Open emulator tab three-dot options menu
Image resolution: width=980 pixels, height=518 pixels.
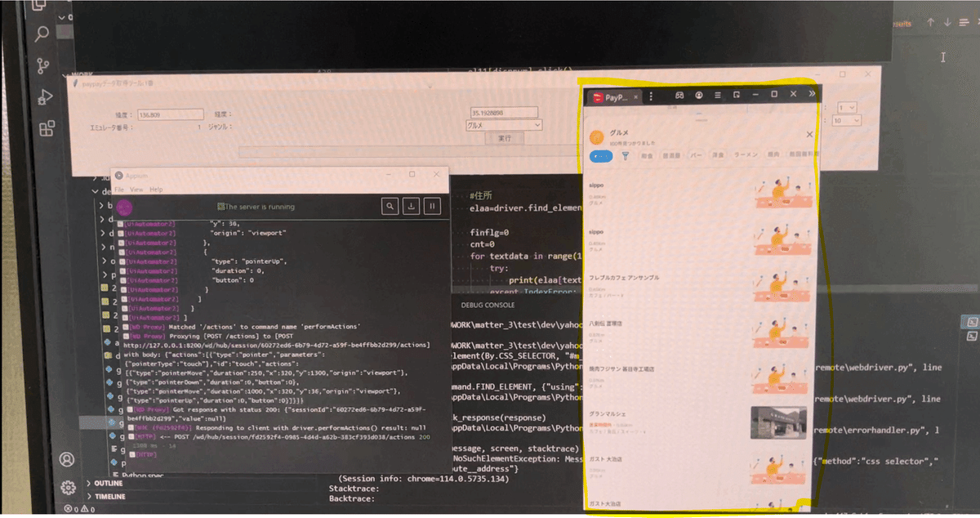click(x=651, y=96)
